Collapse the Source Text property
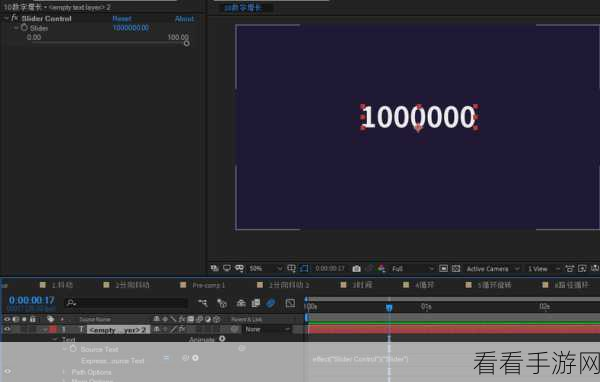The image size is (600, 382). (x=64, y=349)
